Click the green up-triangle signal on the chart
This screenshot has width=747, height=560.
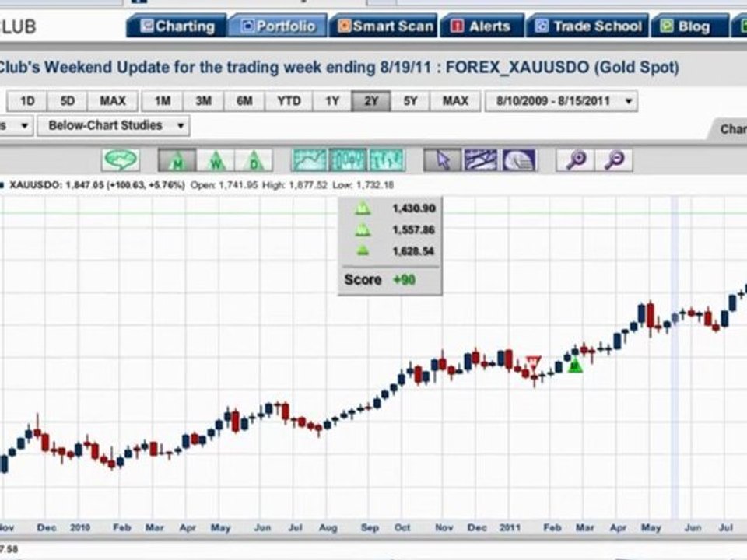pyautogui.click(x=576, y=366)
